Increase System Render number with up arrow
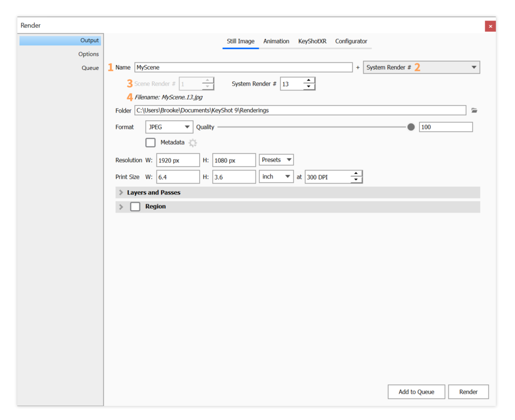The image size is (515, 420). pos(309,80)
